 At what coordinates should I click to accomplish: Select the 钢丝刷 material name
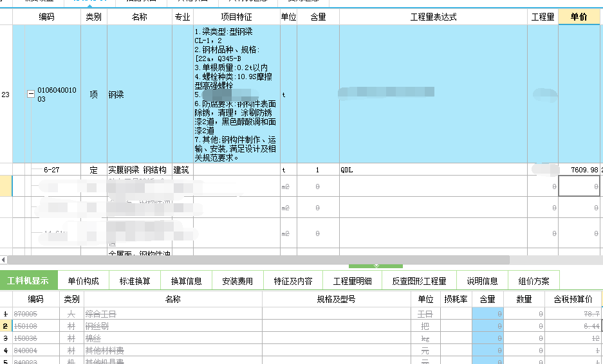(173, 326)
